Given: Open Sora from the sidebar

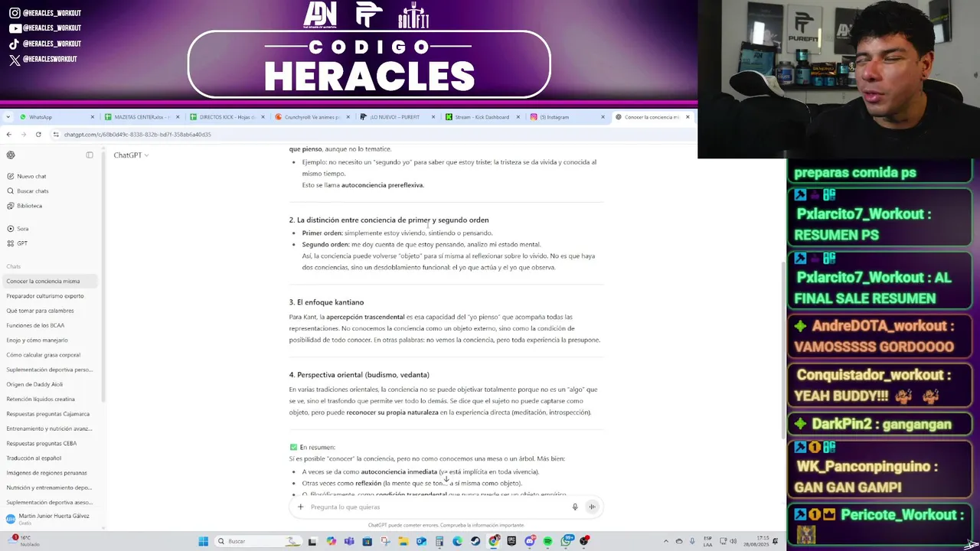Looking at the screenshot, I should click(x=18, y=228).
